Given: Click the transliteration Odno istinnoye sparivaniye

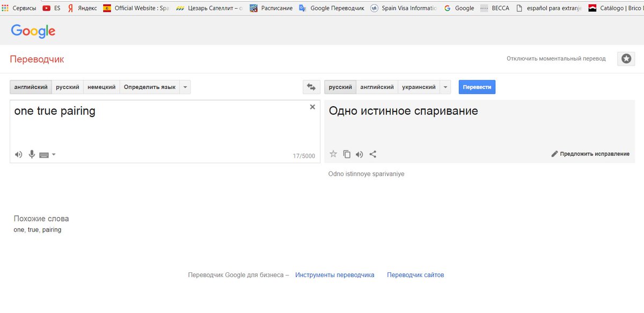Looking at the screenshot, I should point(367,174).
